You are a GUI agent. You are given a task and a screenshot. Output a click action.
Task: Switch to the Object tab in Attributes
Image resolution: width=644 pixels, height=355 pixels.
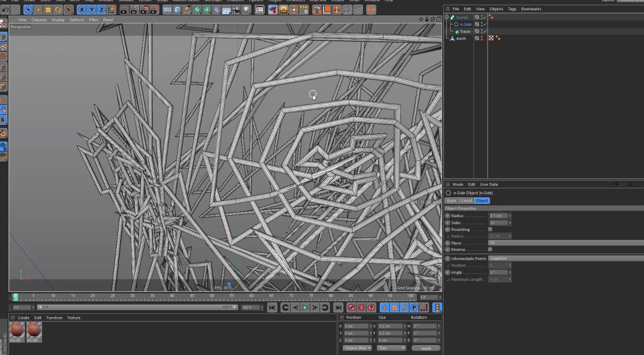point(482,201)
